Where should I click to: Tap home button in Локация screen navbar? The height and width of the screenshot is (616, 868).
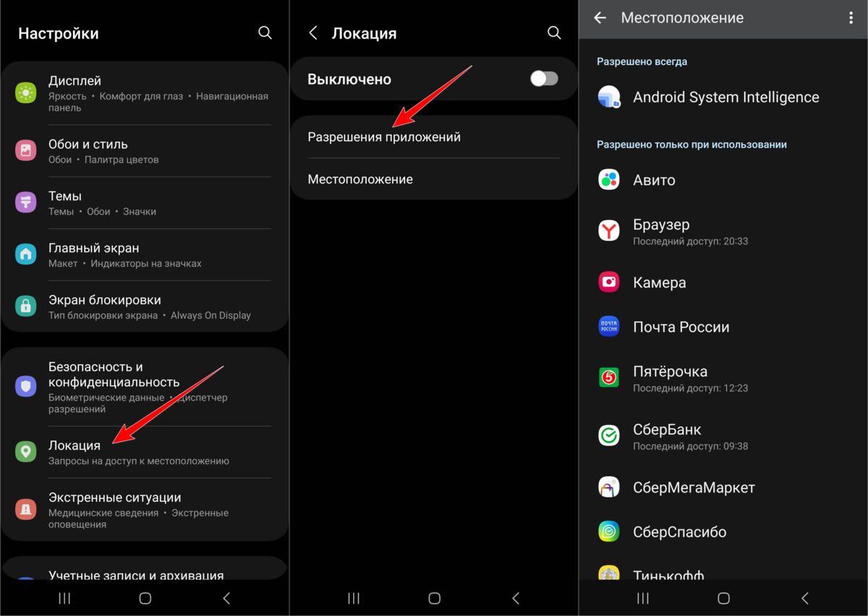point(434,598)
